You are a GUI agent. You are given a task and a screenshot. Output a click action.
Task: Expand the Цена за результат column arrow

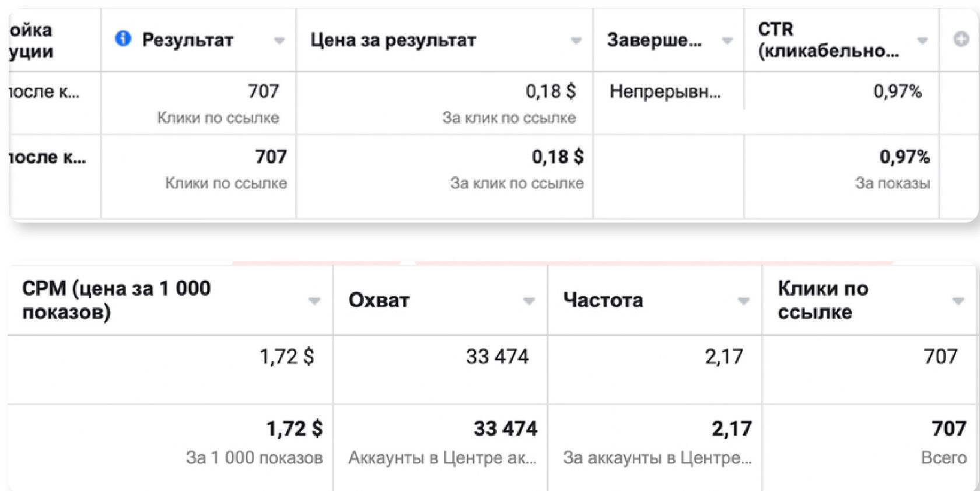576,41
